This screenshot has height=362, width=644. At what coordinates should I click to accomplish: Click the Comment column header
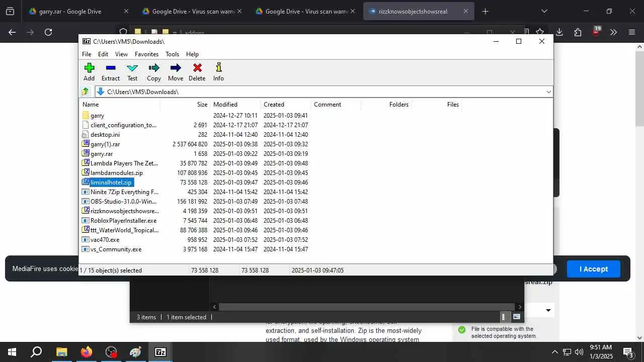(336, 105)
